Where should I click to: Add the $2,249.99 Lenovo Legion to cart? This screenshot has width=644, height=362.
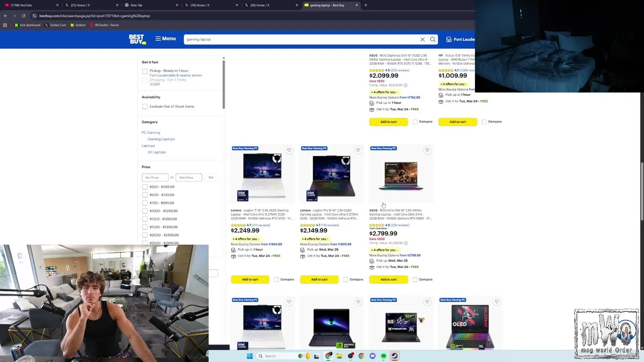(250, 280)
